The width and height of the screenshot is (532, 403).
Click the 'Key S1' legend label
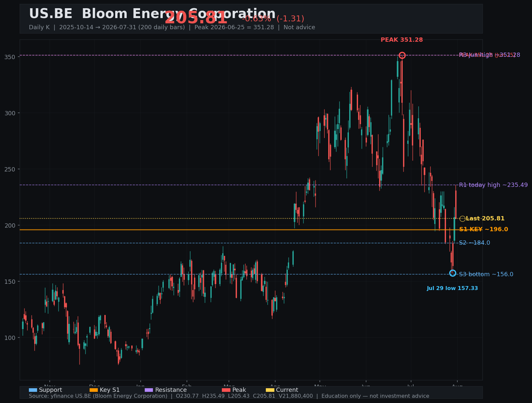tap(110, 390)
